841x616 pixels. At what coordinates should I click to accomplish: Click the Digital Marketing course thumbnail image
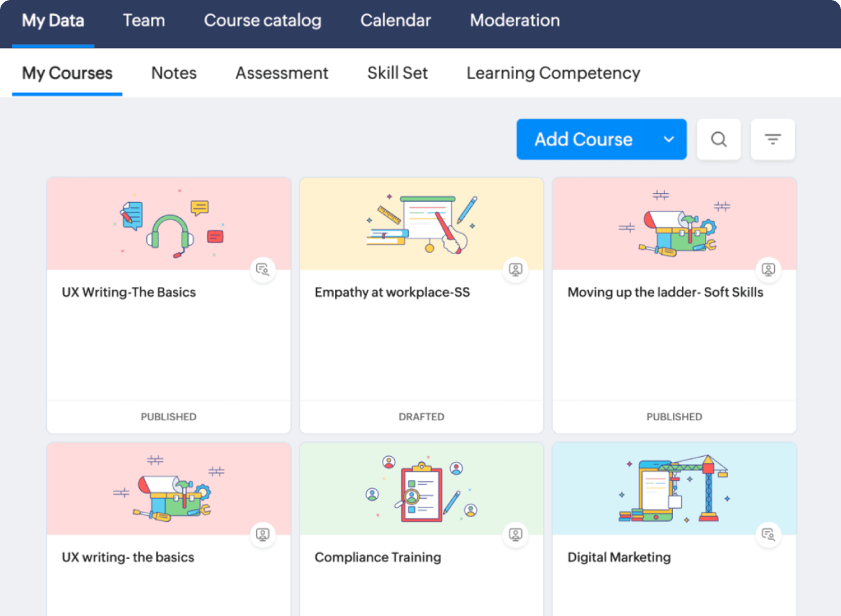[673, 489]
